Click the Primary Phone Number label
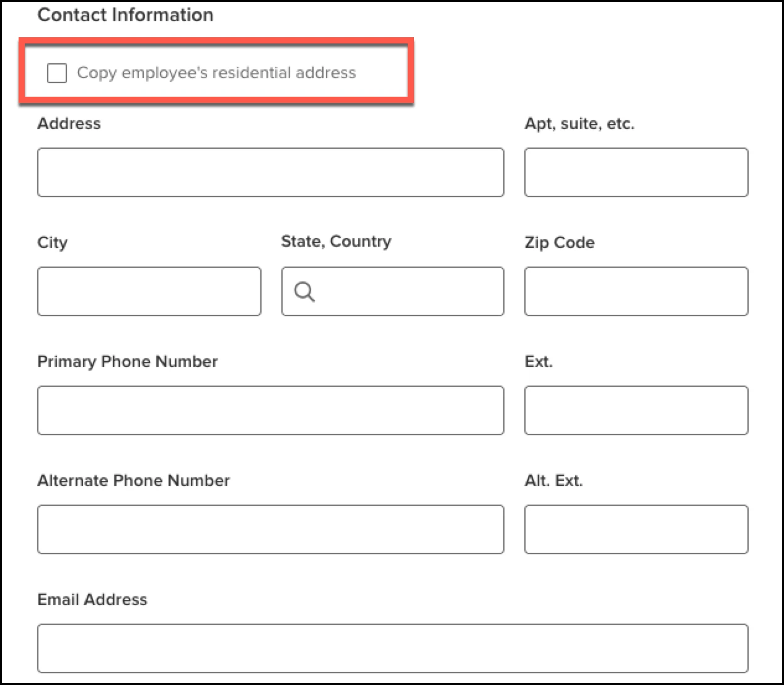This screenshot has width=784, height=685. (x=128, y=361)
